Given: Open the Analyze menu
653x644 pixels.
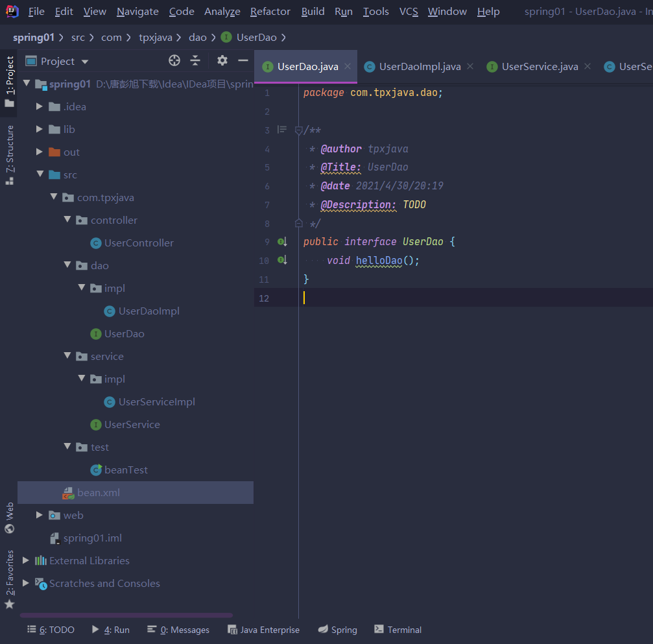Looking at the screenshot, I should (222, 12).
